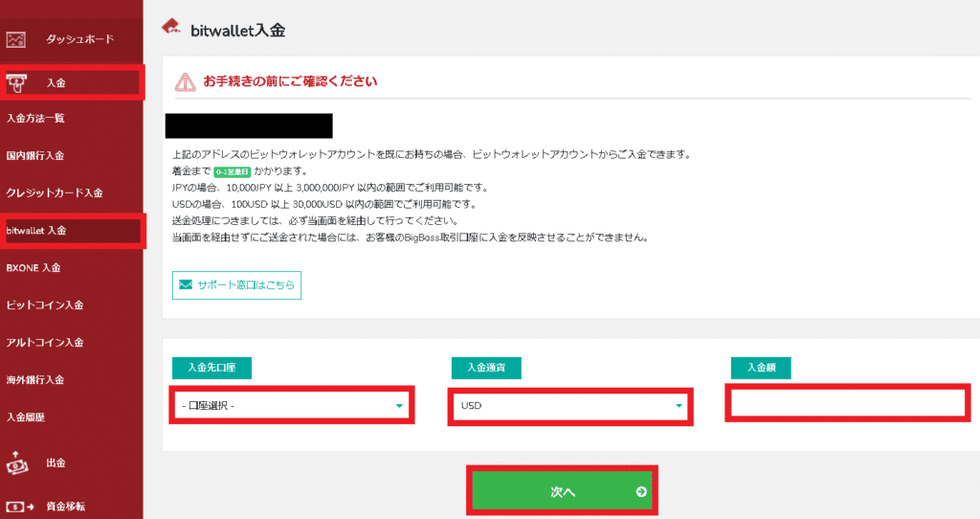Open the 口座選択 account dropdown
This screenshot has width=980, height=519.
click(292, 406)
